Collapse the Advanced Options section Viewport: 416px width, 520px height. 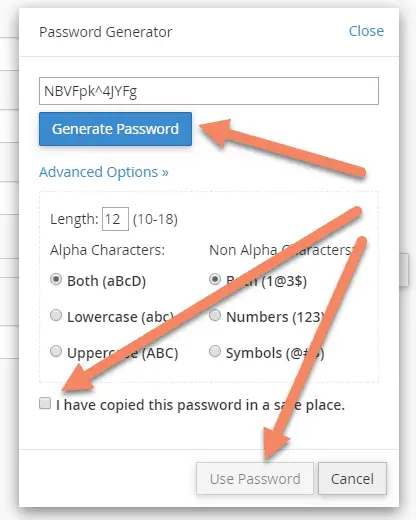tap(104, 172)
